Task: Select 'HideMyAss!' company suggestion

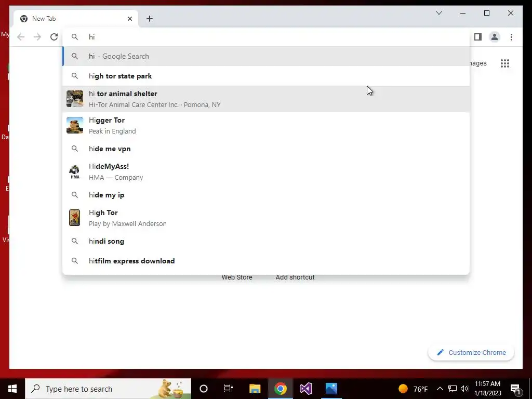Action: [x=267, y=171]
